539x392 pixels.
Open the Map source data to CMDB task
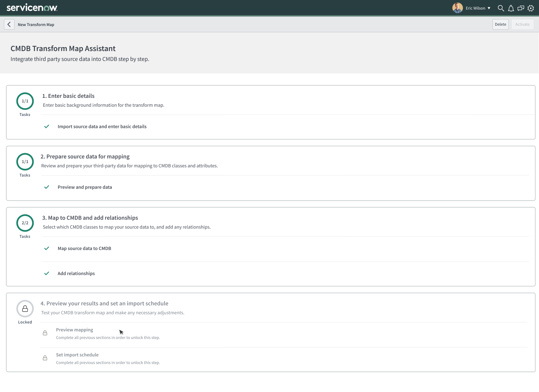coord(84,248)
